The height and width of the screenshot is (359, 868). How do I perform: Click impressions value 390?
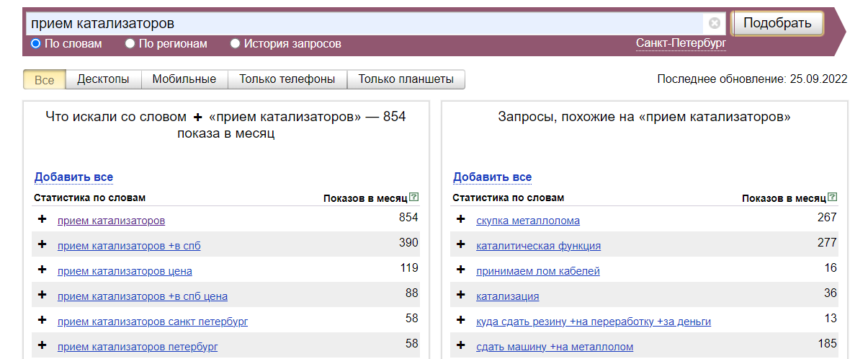[x=408, y=243]
